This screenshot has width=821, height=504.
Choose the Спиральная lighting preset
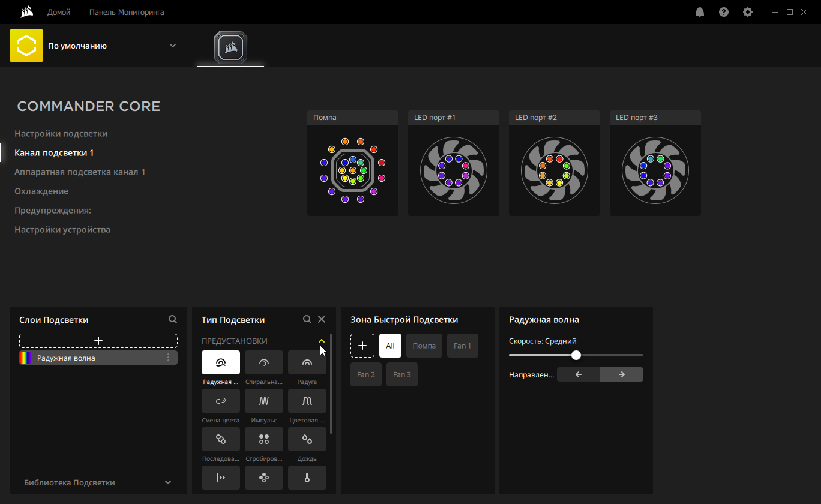point(264,362)
